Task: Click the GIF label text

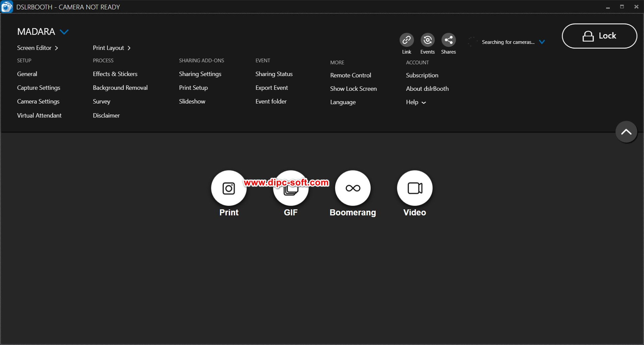Action: tap(291, 212)
